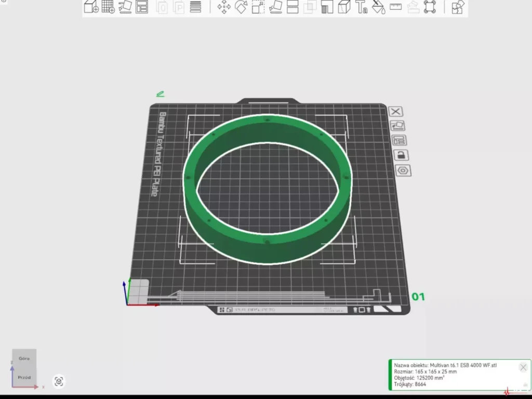Select the Scale tool

[x=258, y=7]
